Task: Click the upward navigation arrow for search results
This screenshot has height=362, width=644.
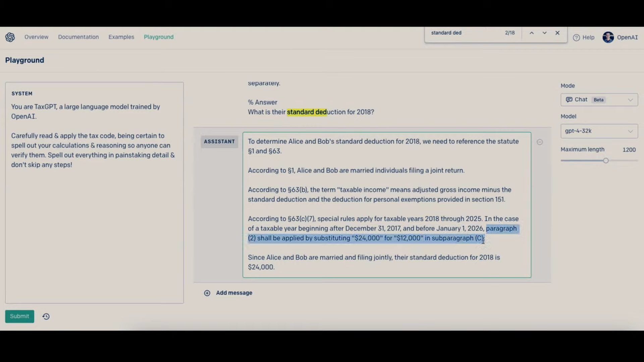Action: (x=532, y=33)
